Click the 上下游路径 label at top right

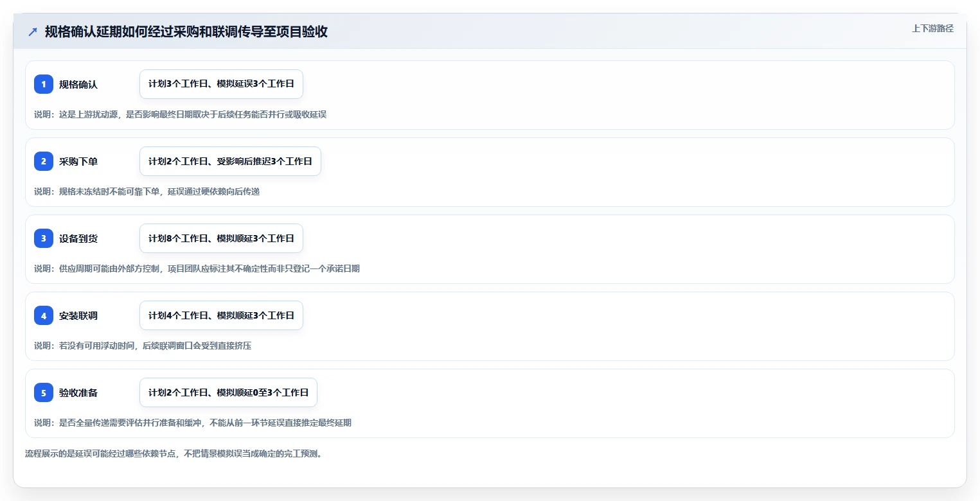click(x=932, y=28)
